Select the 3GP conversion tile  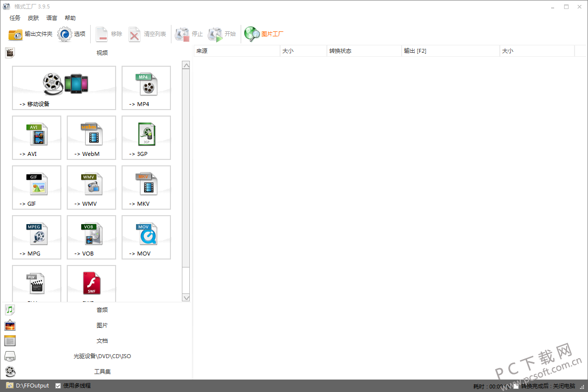click(146, 138)
